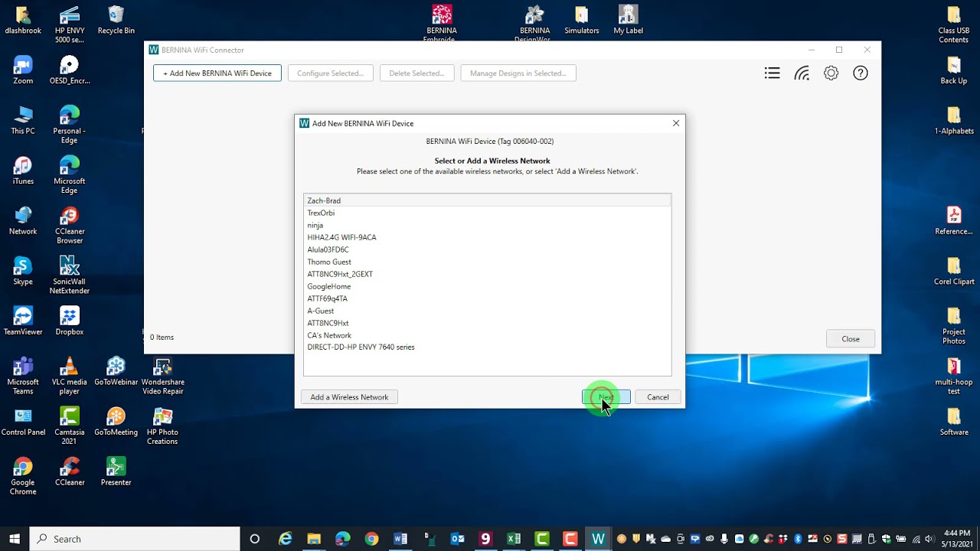980x551 pixels.
Task: Click the Next button in the dialog
Action: click(606, 397)
